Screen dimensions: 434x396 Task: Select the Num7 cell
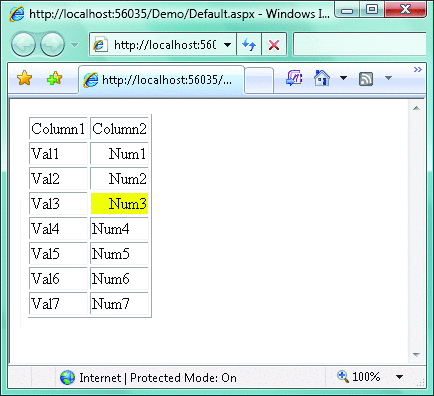(x=119, y=303)
